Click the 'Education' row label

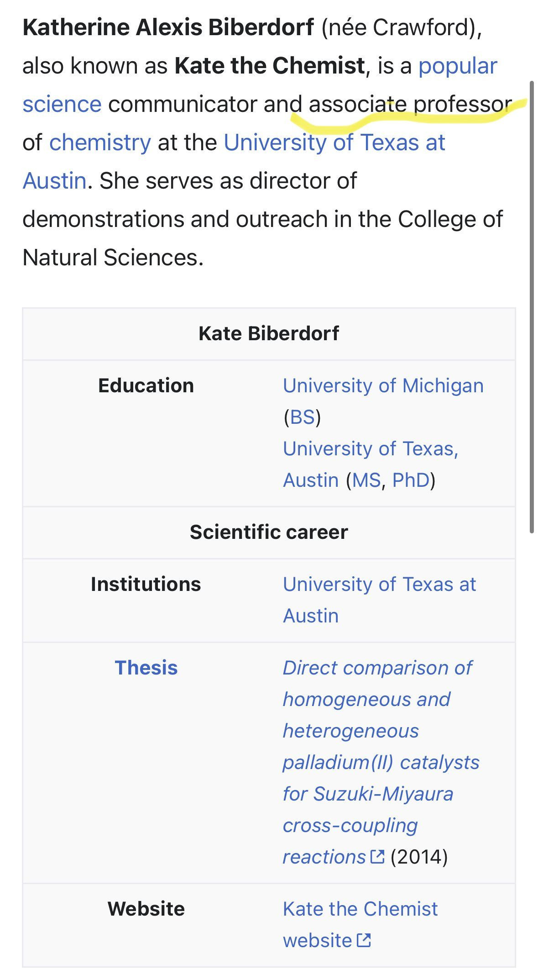(x=146, y=385)
